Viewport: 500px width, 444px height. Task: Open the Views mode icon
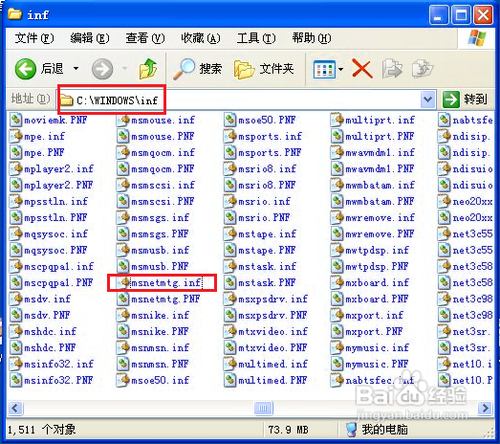tap(324, 70)
